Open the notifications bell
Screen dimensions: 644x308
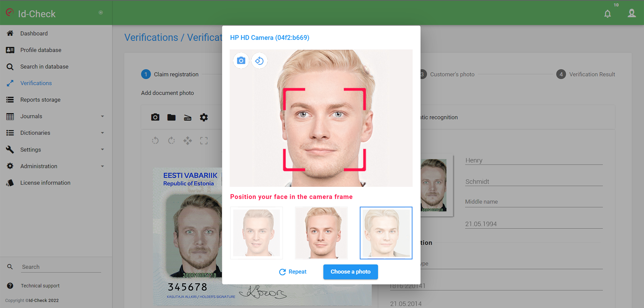(607, 14)
